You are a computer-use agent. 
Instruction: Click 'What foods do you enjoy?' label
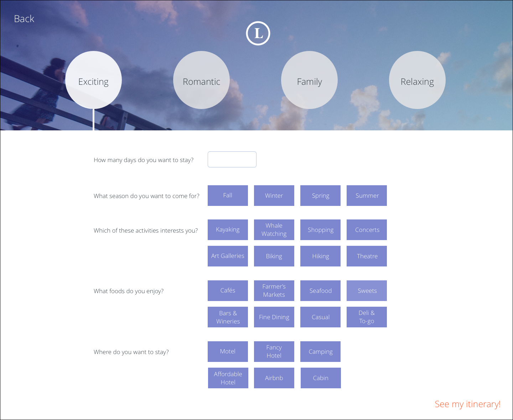[x=129, y=291]
